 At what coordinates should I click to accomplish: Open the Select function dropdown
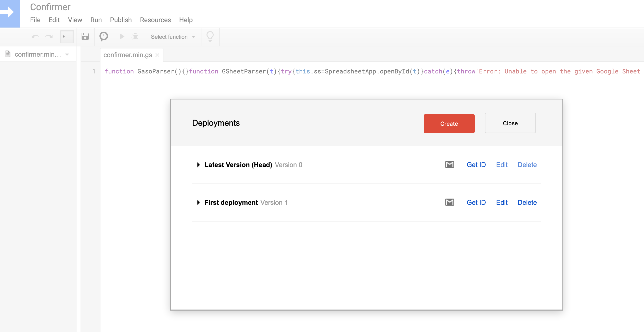point(173,37)
